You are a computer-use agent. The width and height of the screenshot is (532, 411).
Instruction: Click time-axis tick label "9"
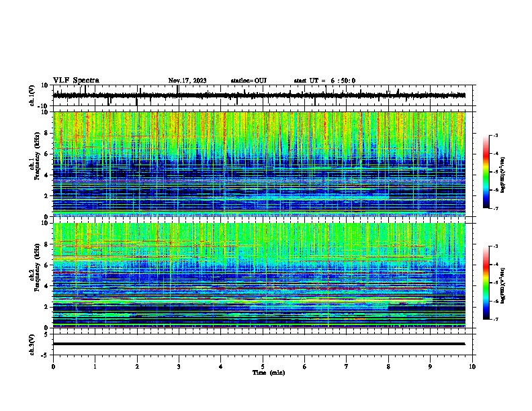[x=430, y=367]
